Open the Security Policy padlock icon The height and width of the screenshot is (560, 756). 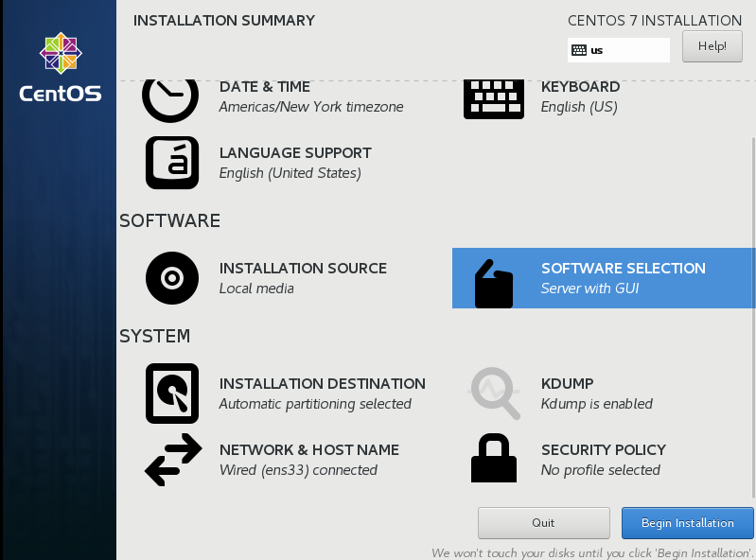494,458
